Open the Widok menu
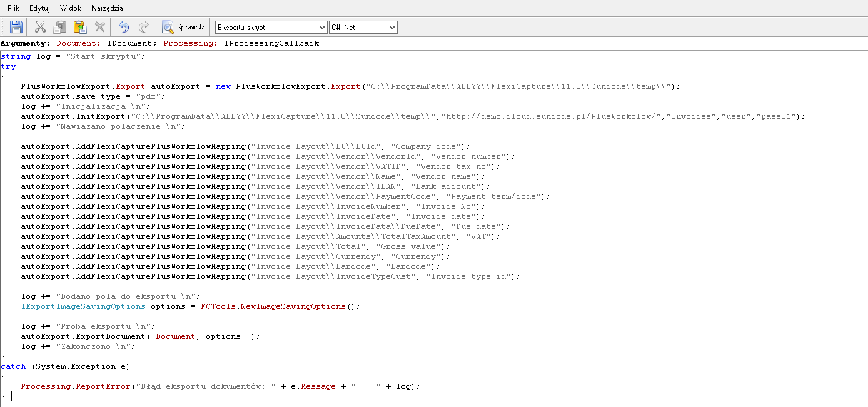The width and height of the screenshot is (868, 407). 71,8
